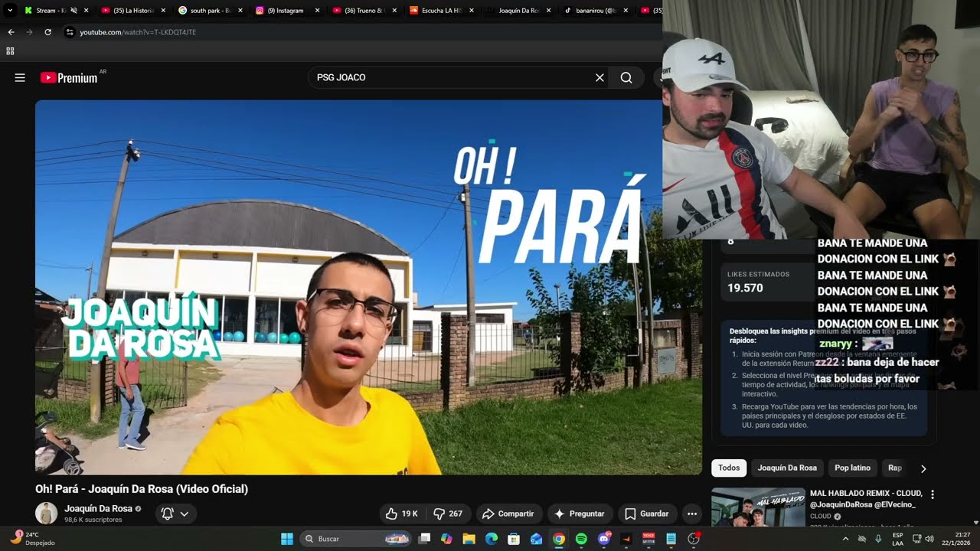Screen dimensions: 980x551
Task: Switch to Chrome on the taskbar
Action: click(x=559, y=539)
